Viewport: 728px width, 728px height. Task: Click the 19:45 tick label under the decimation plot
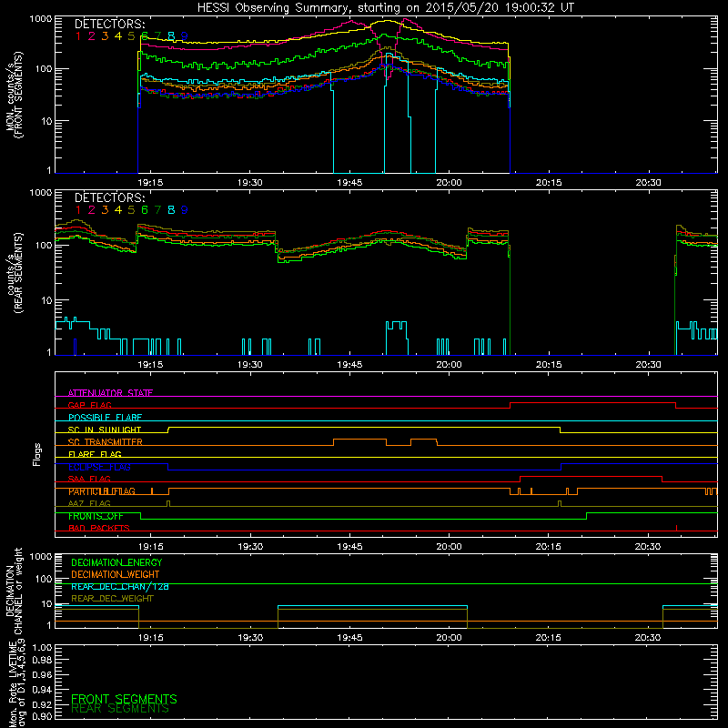(x=349, y=638)
